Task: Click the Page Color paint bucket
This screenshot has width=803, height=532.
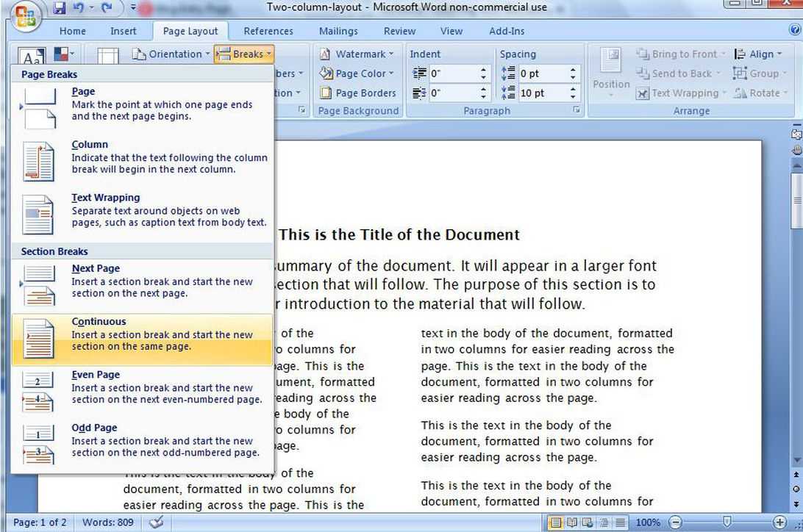Action: click(326, 73)
